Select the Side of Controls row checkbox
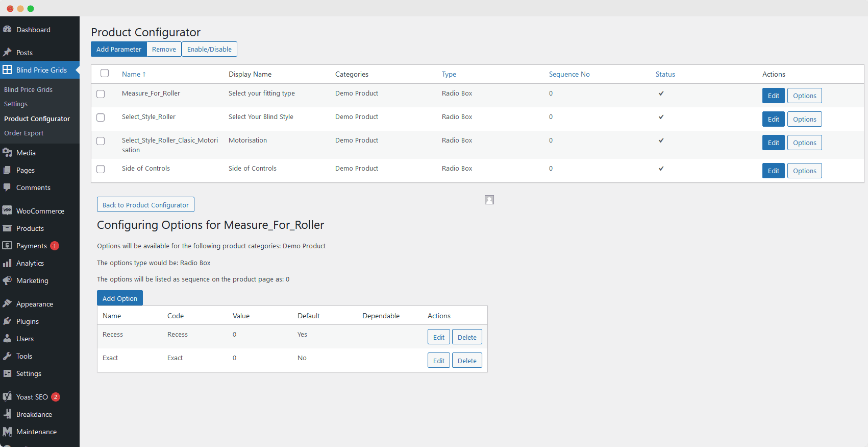 point(101,169)
